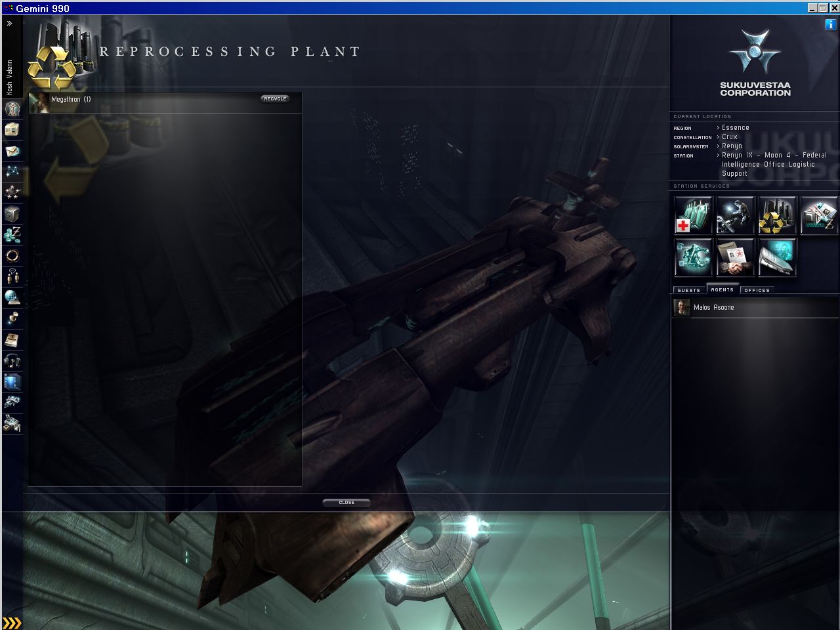The width and height of the screenshot is (840, 630).
Task: Open the wallet coins icon
Action: pos(12,235)
